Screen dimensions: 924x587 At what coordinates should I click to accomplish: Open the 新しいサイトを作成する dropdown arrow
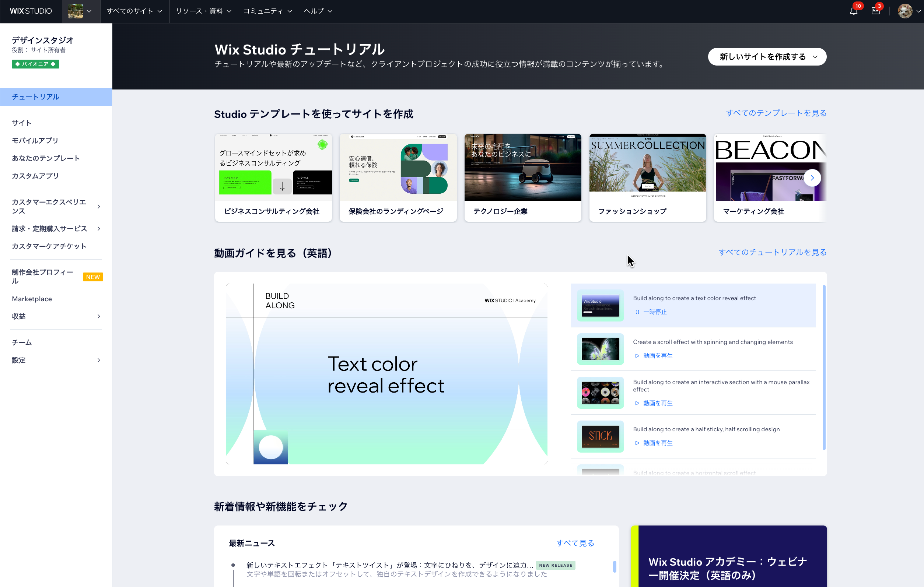(815, 56)
